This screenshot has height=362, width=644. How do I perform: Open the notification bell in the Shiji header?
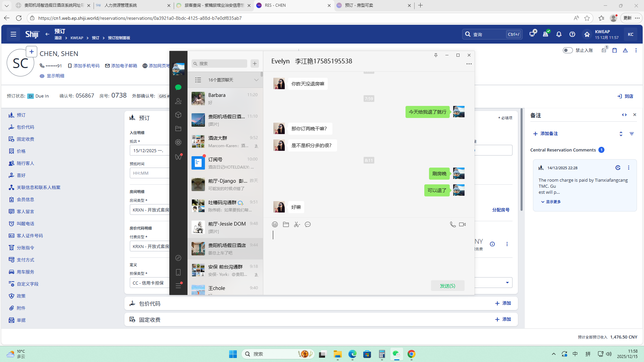point(559,34)
